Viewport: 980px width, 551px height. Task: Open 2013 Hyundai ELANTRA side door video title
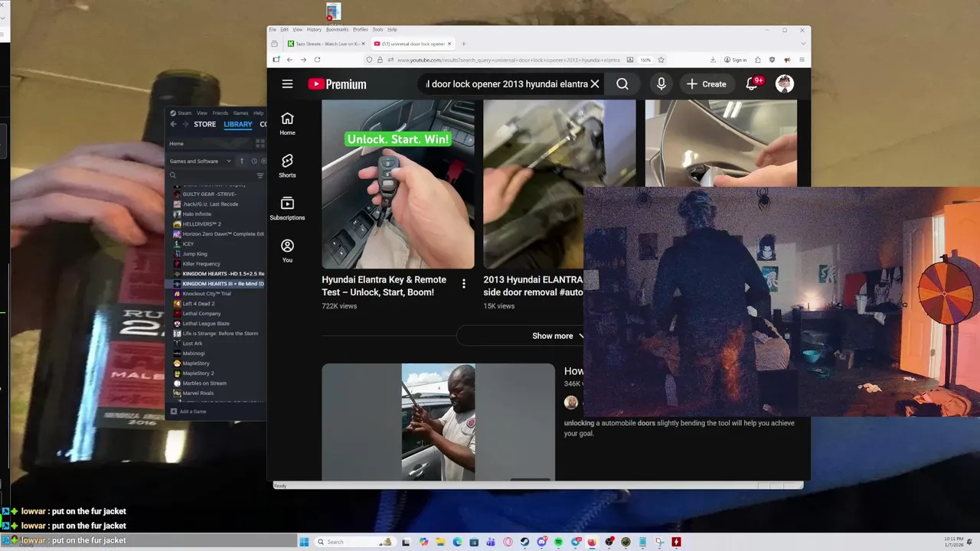coord(534,286)
